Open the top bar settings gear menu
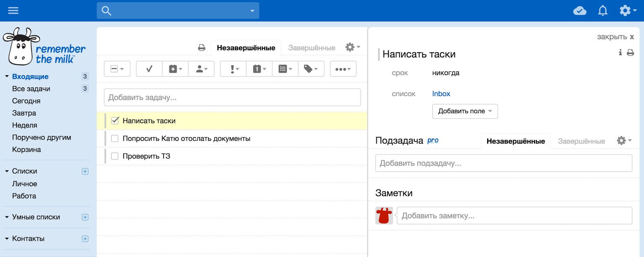644x257 pixels. [627, 10]
